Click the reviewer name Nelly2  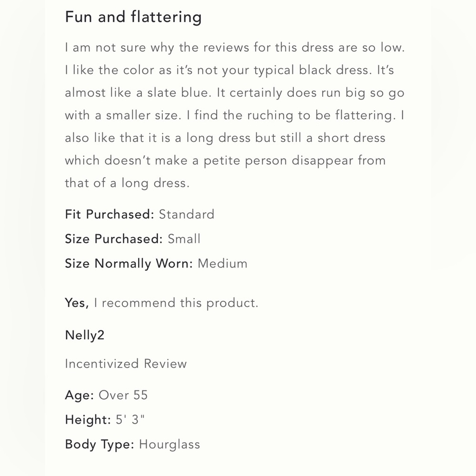(x=85, y=335)
